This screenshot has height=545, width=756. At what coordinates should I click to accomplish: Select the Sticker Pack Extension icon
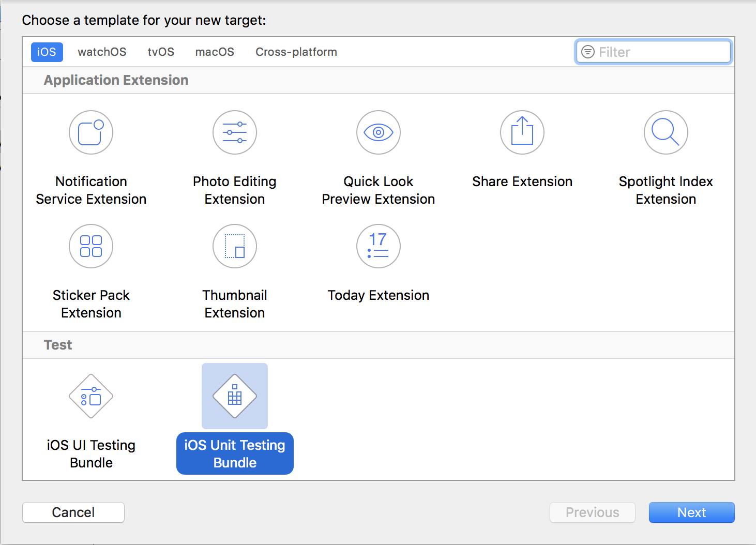pos(91,246)
